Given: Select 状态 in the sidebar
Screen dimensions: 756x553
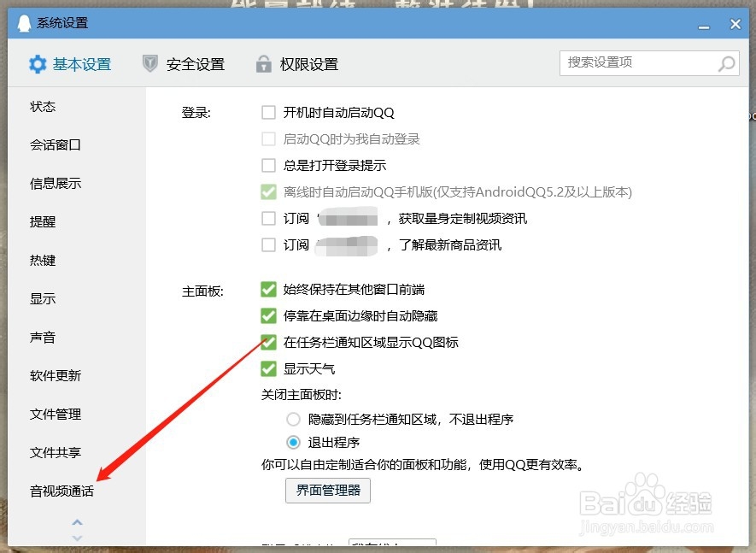Looking at the screenshot, I should 43,106.
